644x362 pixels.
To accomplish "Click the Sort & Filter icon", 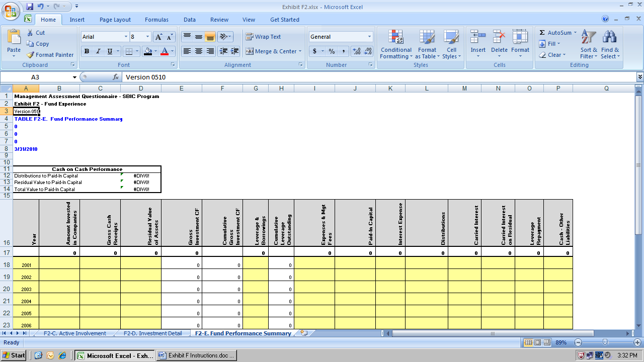I will [588, 38].
